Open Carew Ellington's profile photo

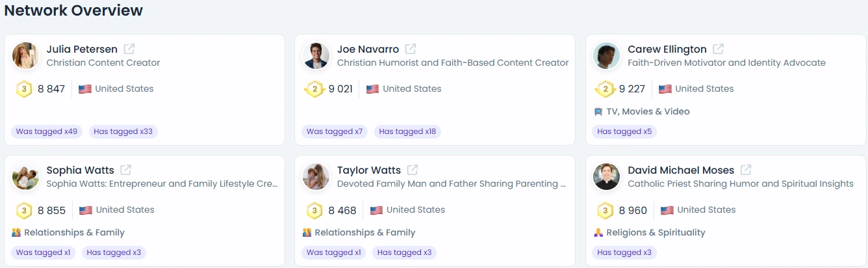tap(607, 55)
